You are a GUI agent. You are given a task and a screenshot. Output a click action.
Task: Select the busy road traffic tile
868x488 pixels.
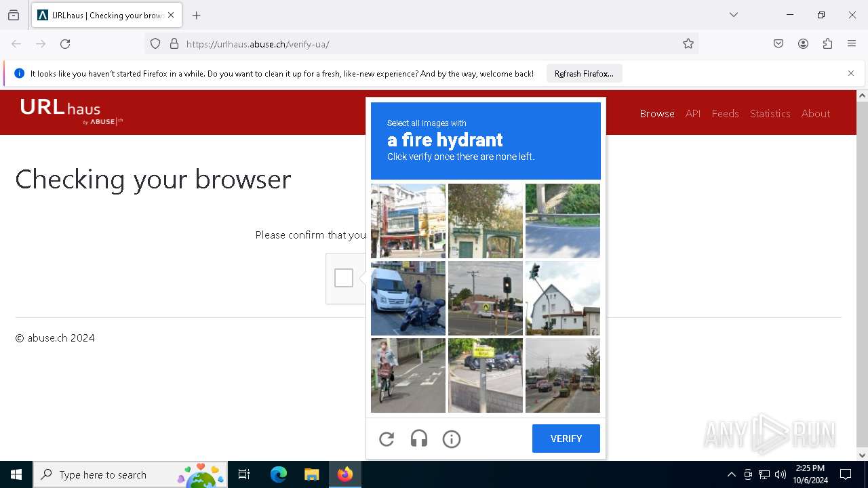point(563,375)
